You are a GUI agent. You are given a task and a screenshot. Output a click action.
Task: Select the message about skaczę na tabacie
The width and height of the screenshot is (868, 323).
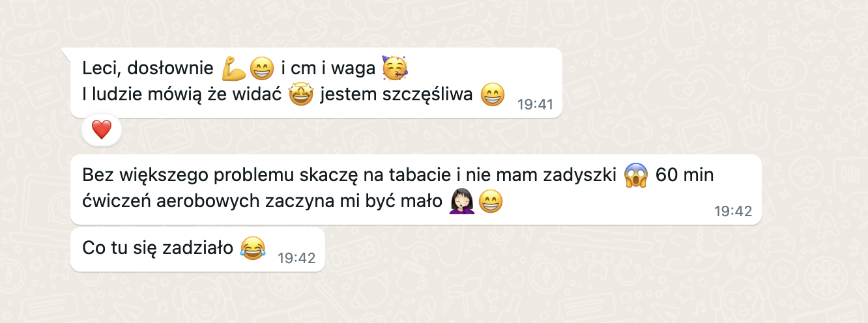coord(416,190)
